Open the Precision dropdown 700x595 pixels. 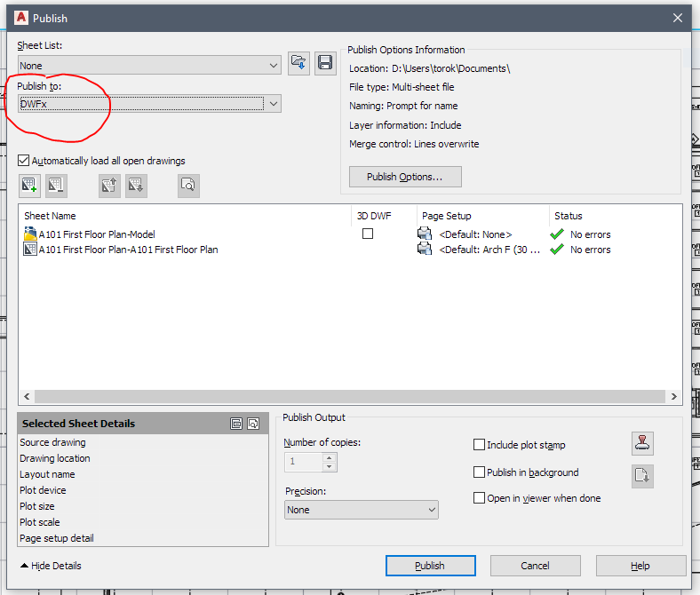point(362,510)
